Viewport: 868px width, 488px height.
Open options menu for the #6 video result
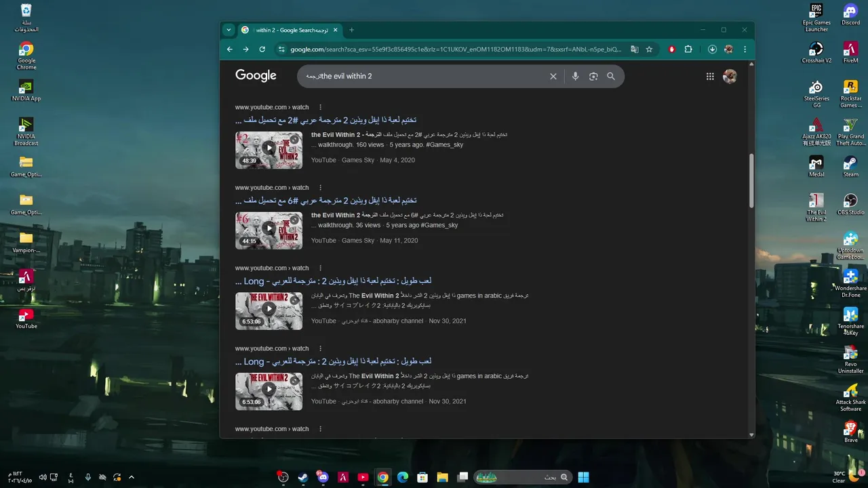pyautogui.click(x=321, y=188)
